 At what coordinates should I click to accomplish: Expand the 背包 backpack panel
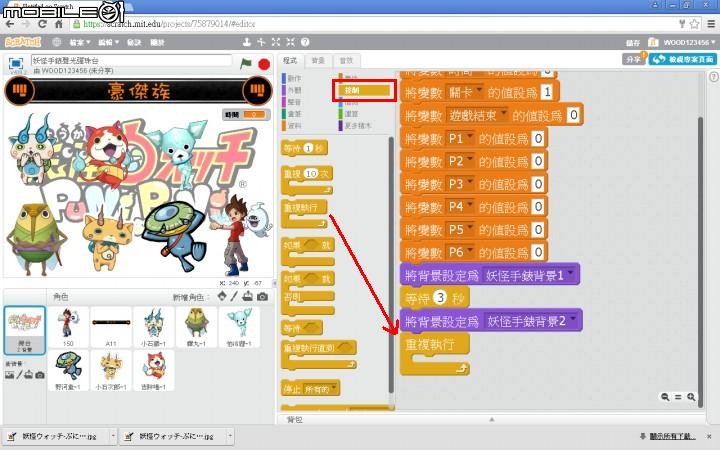[x=491, y=419]
